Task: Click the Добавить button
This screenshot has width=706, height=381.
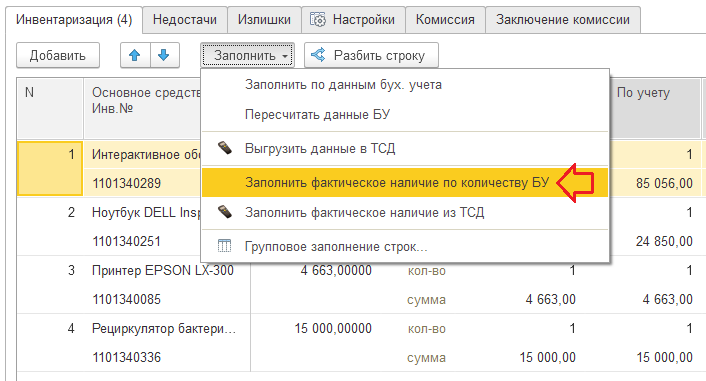Action: click(58, 55)
